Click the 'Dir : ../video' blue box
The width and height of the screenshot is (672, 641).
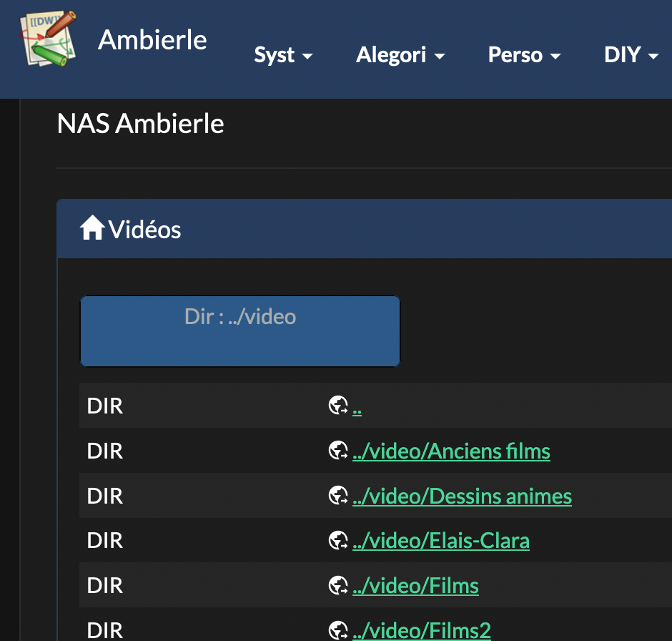240,331
